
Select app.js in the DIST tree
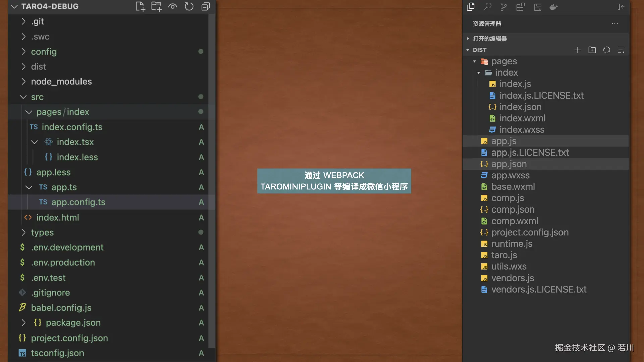point(503,141)
